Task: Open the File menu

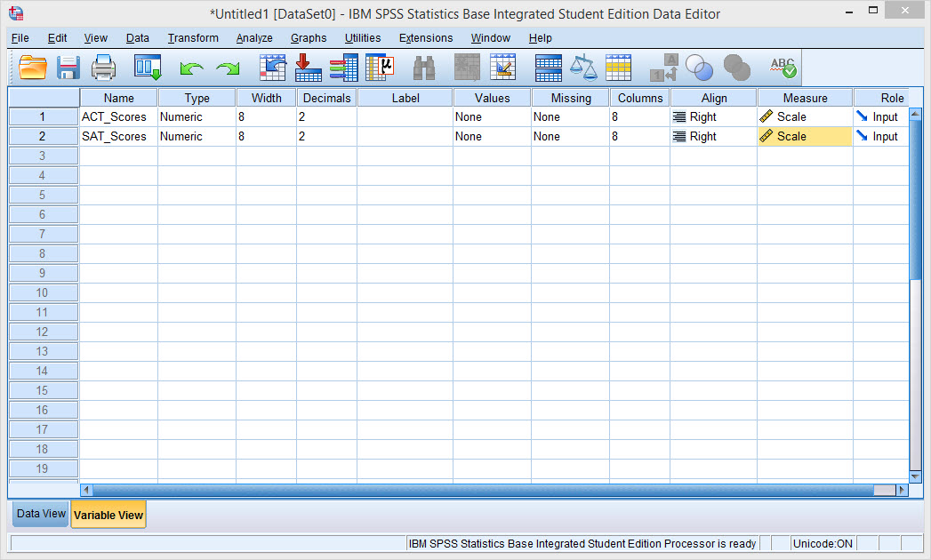Action: click(x=20, y=38)
